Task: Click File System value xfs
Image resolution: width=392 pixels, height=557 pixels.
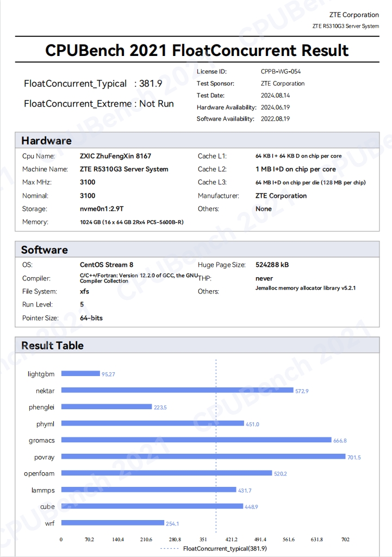Action: (x=84, y=291)
